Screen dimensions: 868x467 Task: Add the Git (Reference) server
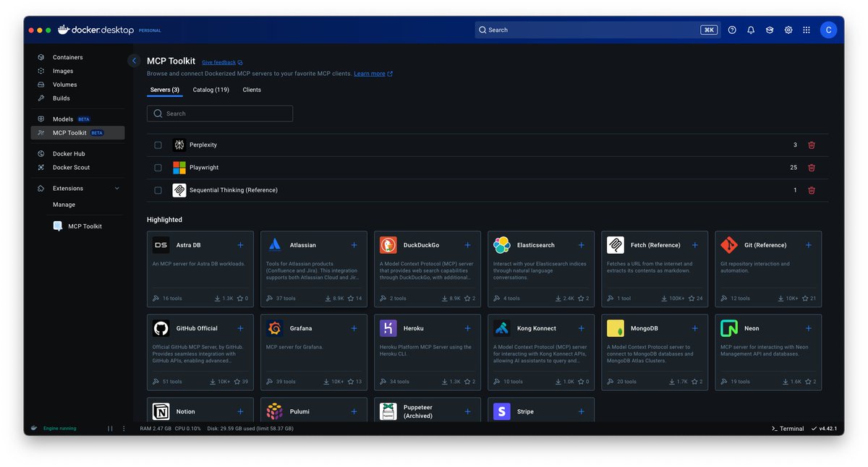click(x=809, y=245)
